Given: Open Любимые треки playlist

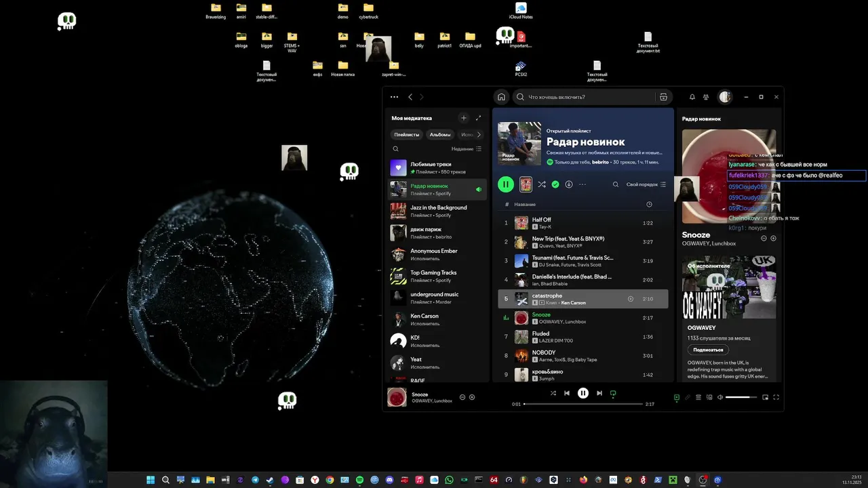Looking at the screenshot, I should 438,167.
